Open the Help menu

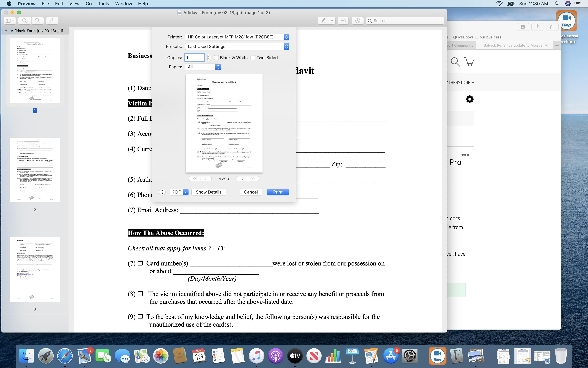tap(143, 4)
